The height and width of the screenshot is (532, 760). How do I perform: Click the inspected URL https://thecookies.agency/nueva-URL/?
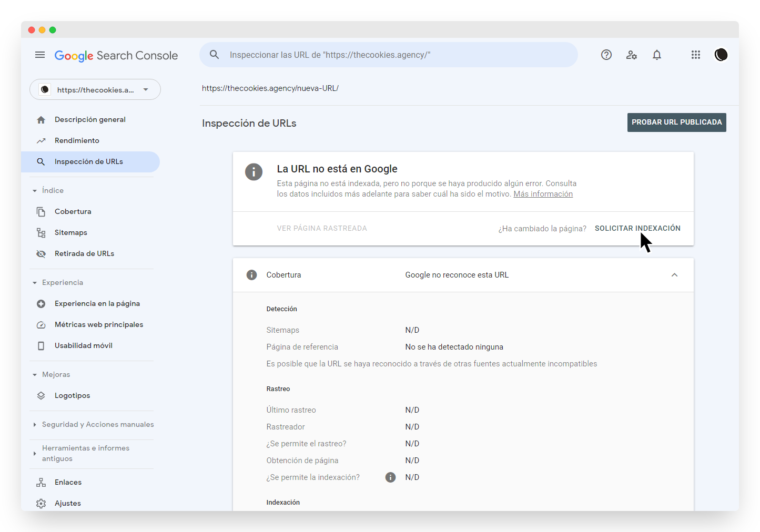270,88
